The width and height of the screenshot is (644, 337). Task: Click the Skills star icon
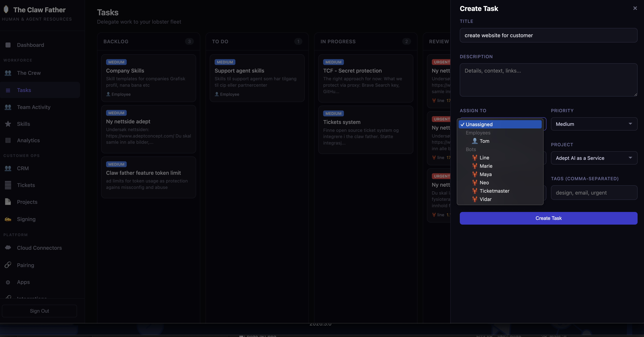(8, 124)
